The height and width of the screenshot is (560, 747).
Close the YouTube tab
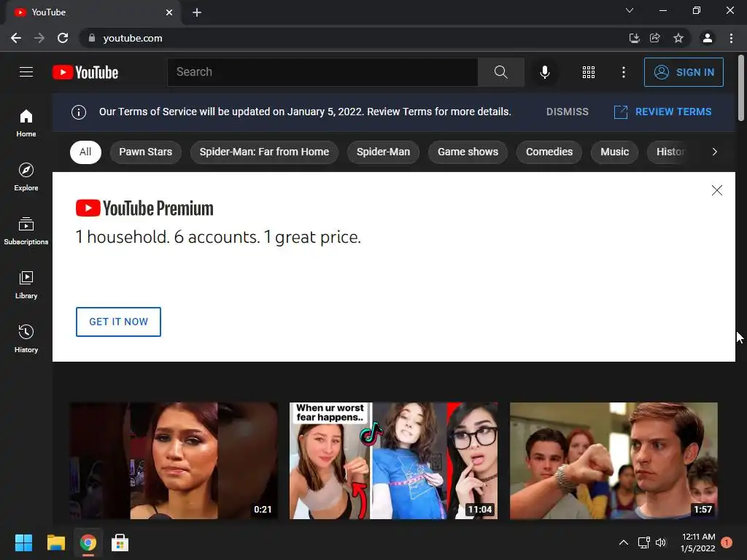[169, 12]
